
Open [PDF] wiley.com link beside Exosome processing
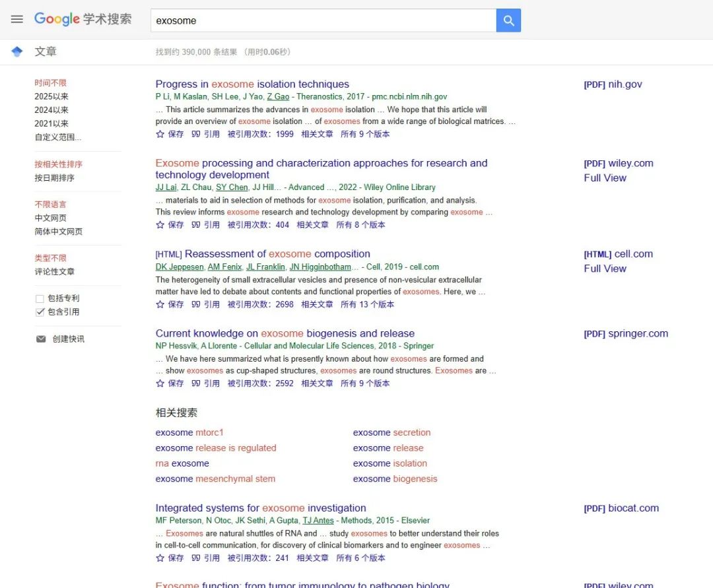tap(619, 163)
